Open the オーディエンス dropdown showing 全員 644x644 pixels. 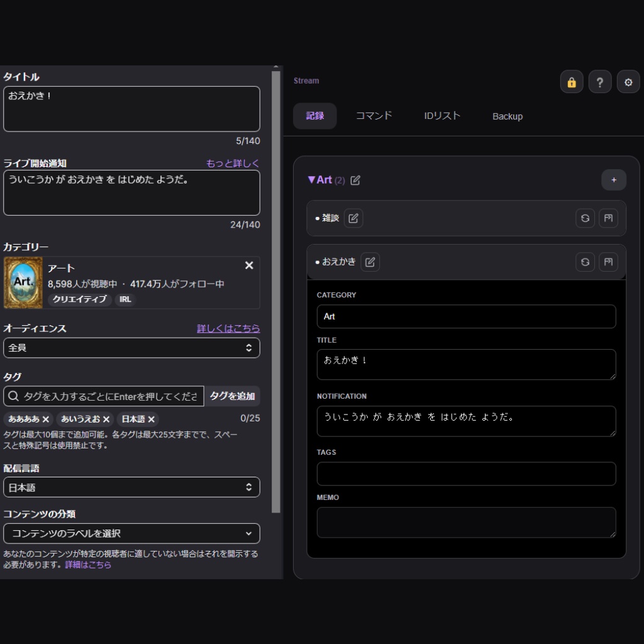coord(131,348)
